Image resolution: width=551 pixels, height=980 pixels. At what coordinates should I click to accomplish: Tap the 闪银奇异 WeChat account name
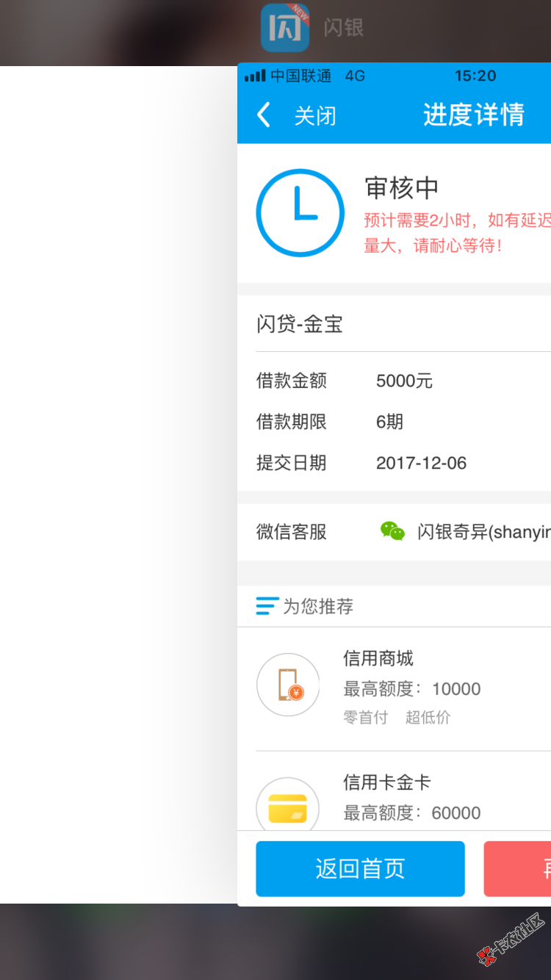(484, 532)
